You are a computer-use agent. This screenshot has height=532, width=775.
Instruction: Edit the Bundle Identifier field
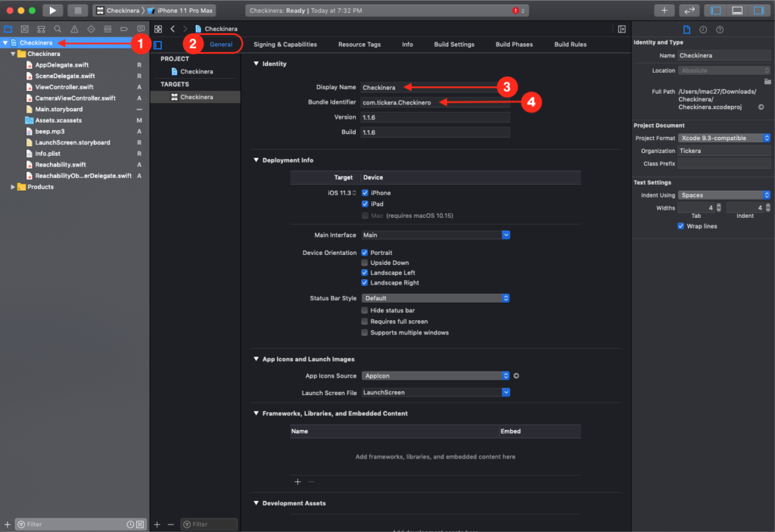[x=435, y=102]
